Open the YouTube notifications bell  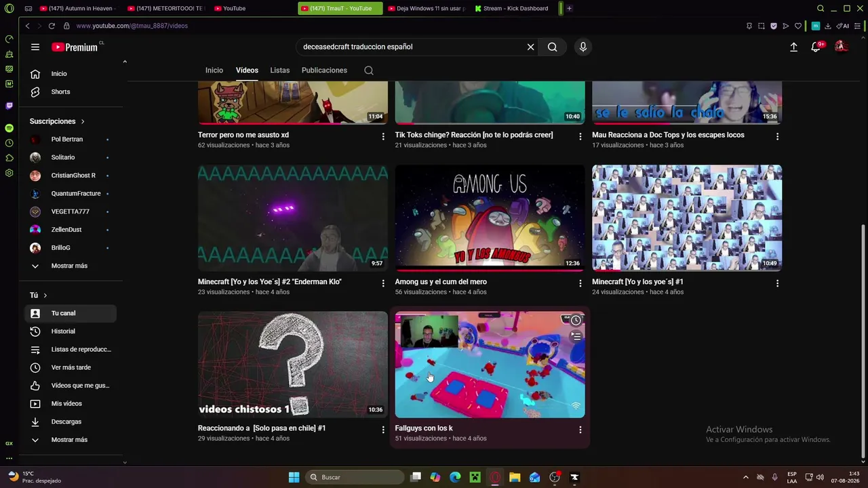click(816, 47)
